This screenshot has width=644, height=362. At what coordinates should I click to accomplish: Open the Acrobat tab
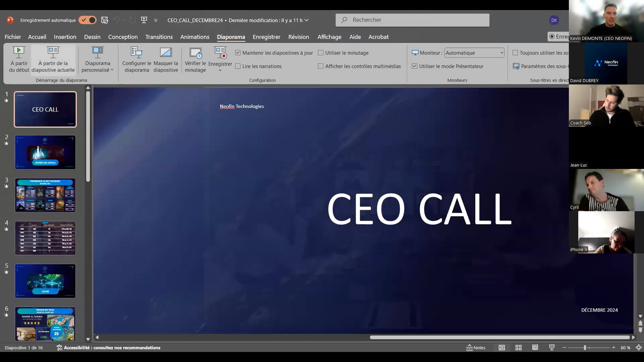379,37
